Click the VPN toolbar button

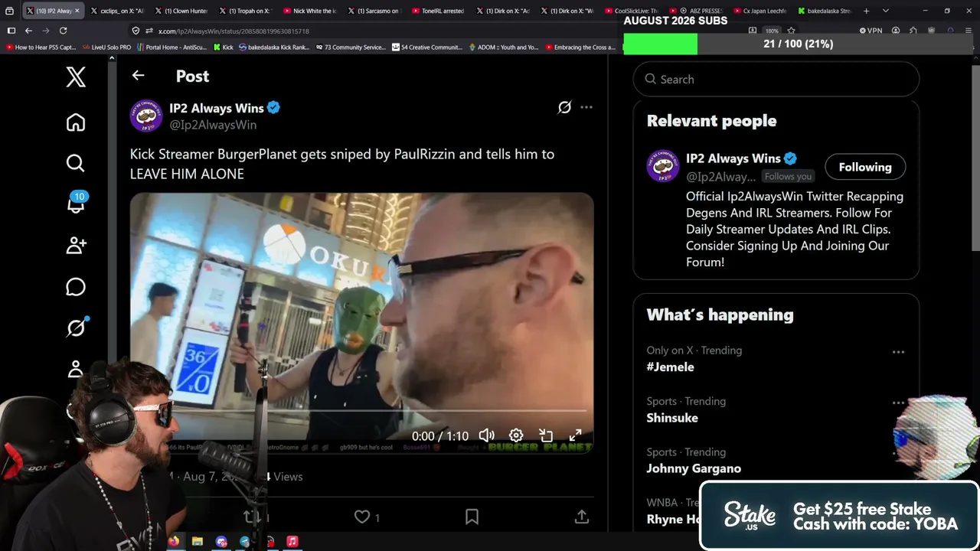871,31
